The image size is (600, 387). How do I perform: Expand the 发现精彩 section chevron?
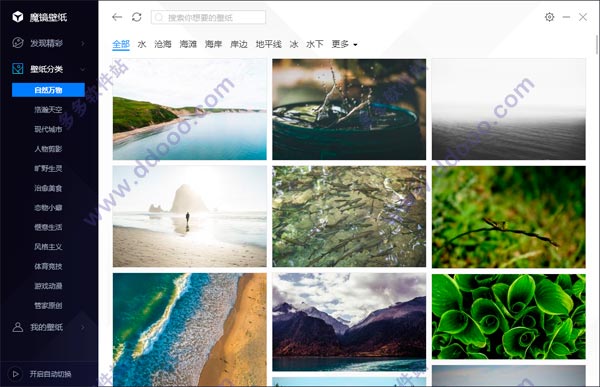click(83, 44)
